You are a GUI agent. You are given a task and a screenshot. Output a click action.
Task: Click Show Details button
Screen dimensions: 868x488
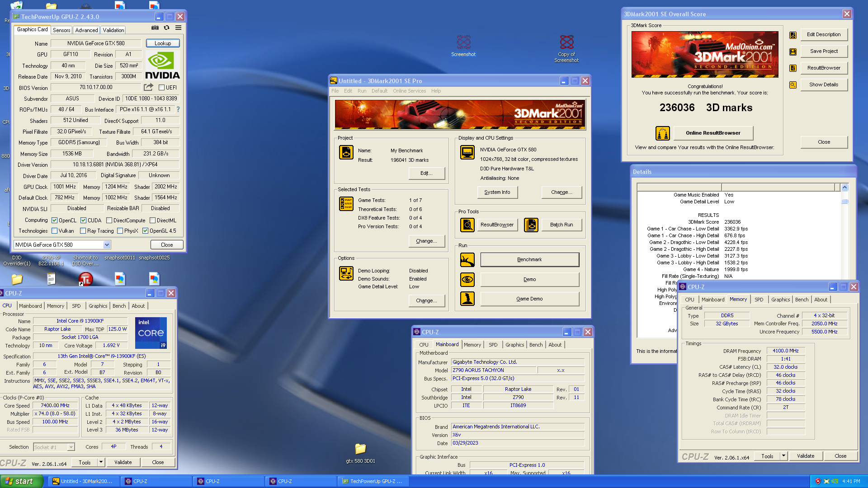pyautogui.click(x=824, y=85)
